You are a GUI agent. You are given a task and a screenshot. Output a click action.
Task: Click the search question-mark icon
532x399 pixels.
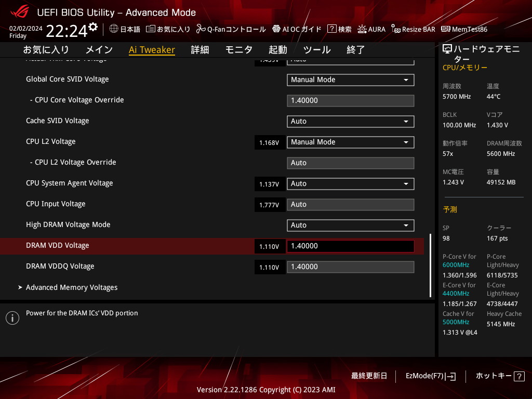332,29
